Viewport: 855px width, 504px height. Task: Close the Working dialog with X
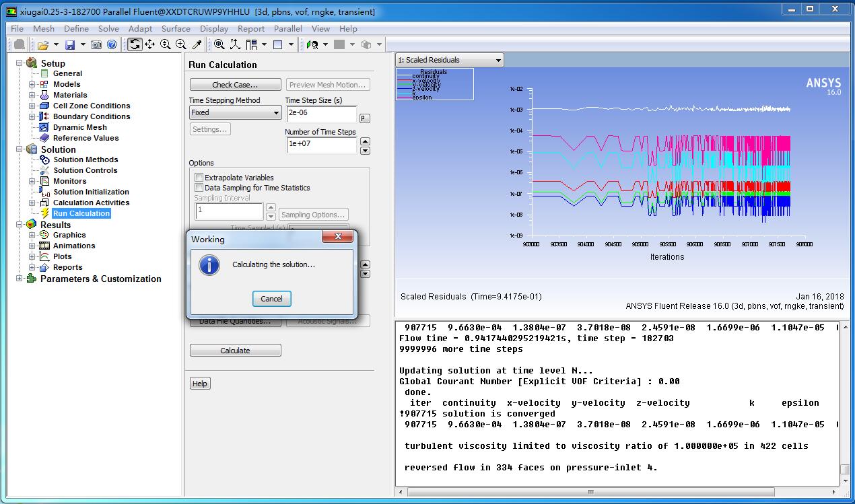[x=337, y=237]
